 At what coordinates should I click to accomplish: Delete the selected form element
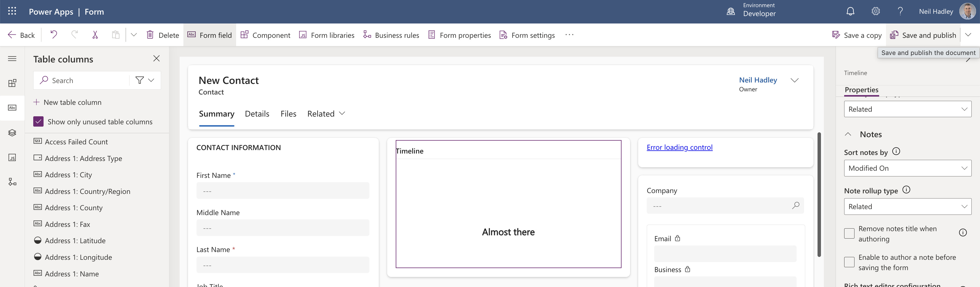tap(163, 35)
